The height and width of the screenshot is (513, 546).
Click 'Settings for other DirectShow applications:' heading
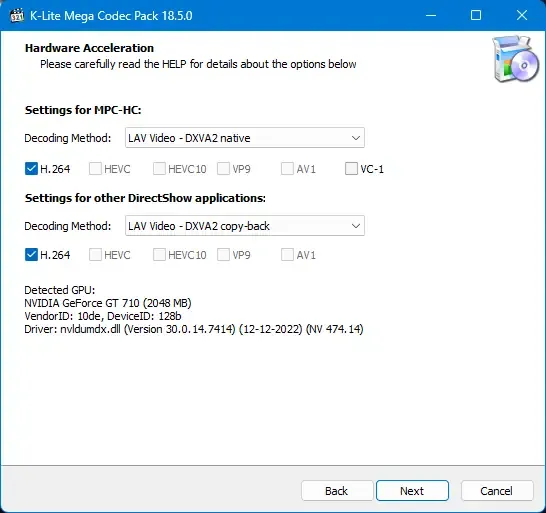(145, 198)
